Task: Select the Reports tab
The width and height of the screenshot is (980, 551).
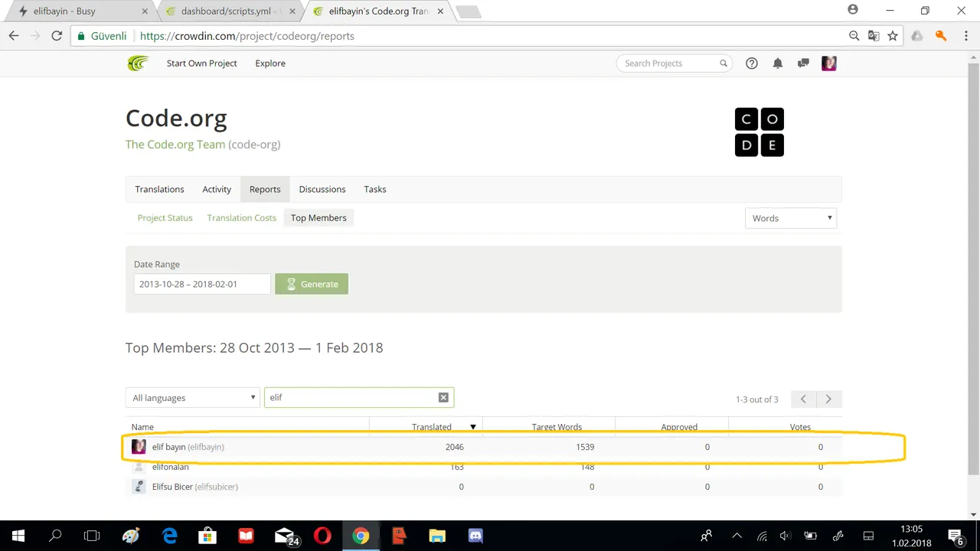Action: [265, 189]
